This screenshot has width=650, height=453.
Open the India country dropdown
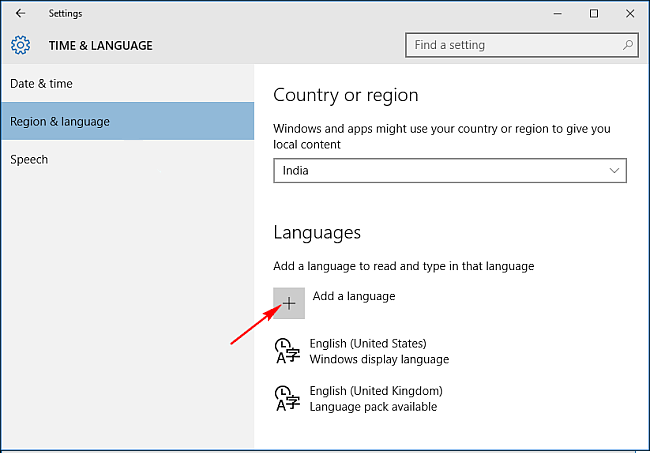pos(450,170)
